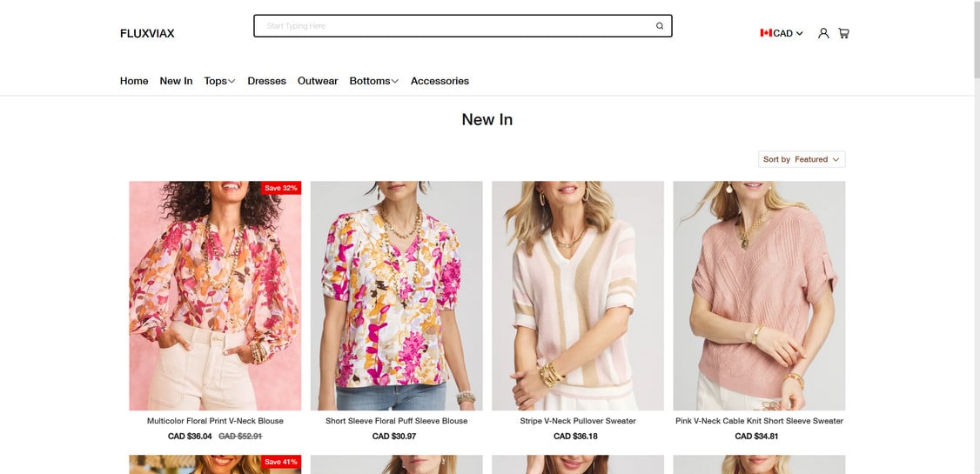Expand the Bottoms menu
Image resolution: width=980 pixels, height=474 pixels.
pyautogui.click(x=373, y=81)
